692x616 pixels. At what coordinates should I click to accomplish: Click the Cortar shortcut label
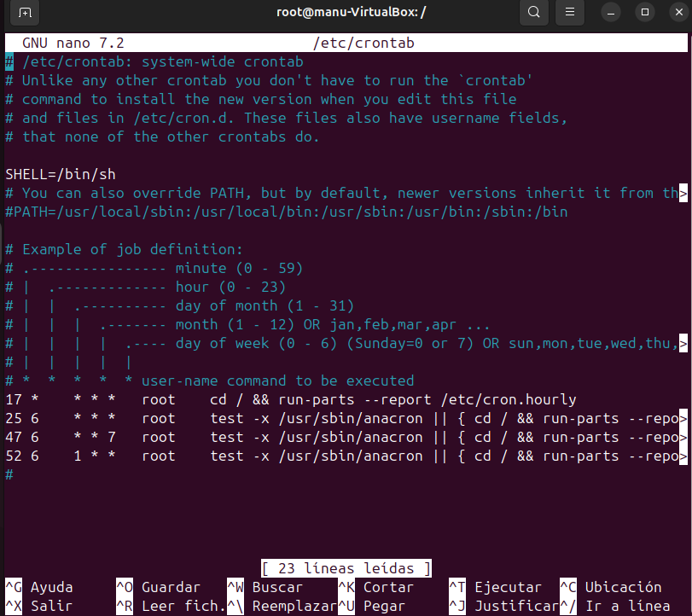click(387, 588)
